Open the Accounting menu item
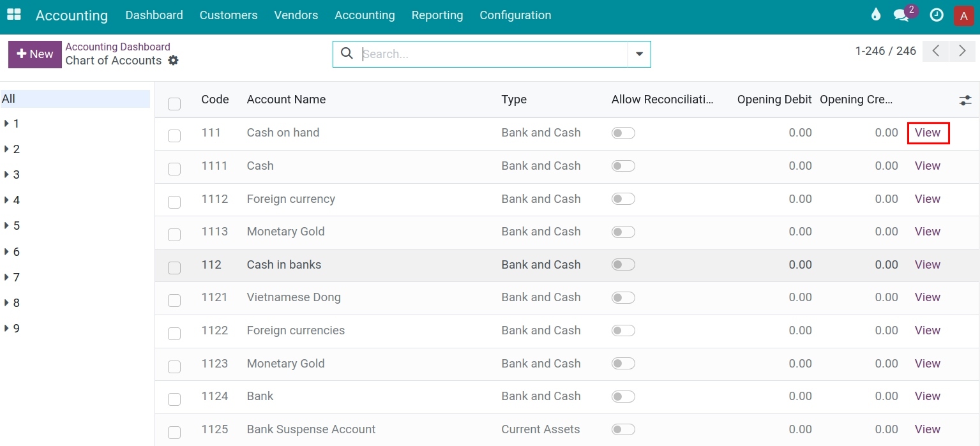 (x=365, y=15)
